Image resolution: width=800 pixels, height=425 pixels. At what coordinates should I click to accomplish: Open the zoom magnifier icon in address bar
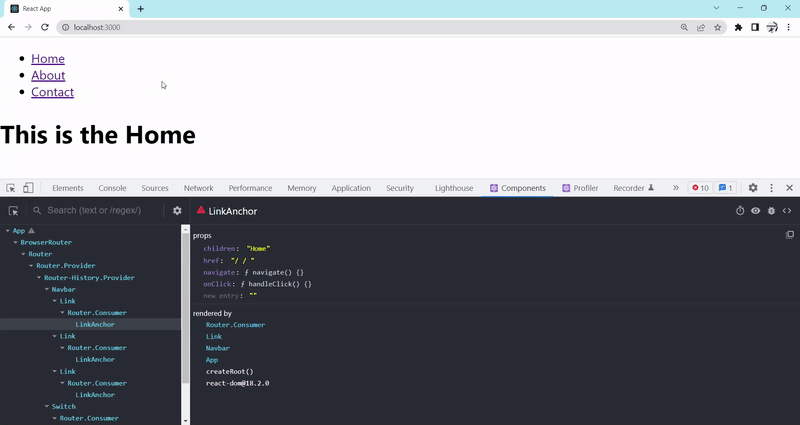click(684, 27)
